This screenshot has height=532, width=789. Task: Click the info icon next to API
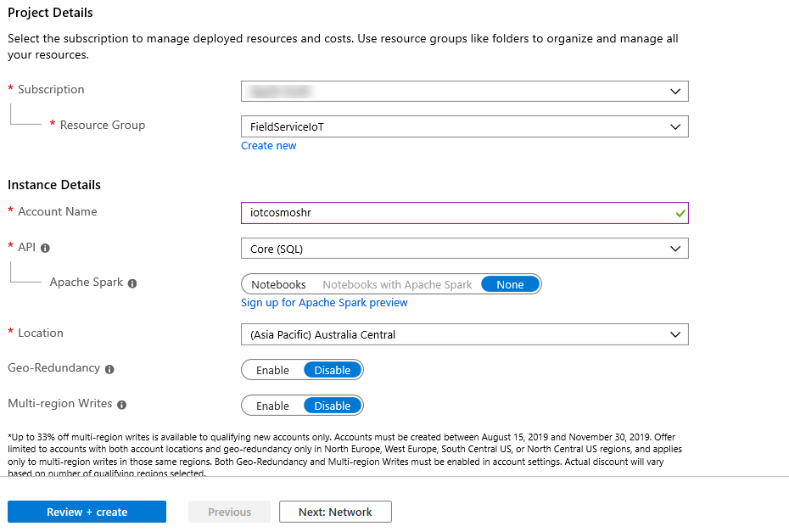(45, 248)
